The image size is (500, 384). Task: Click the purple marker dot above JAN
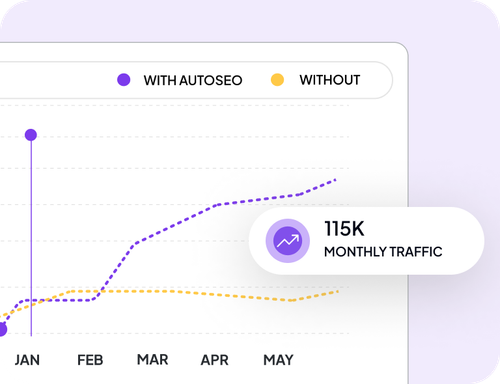pos(31,135)
